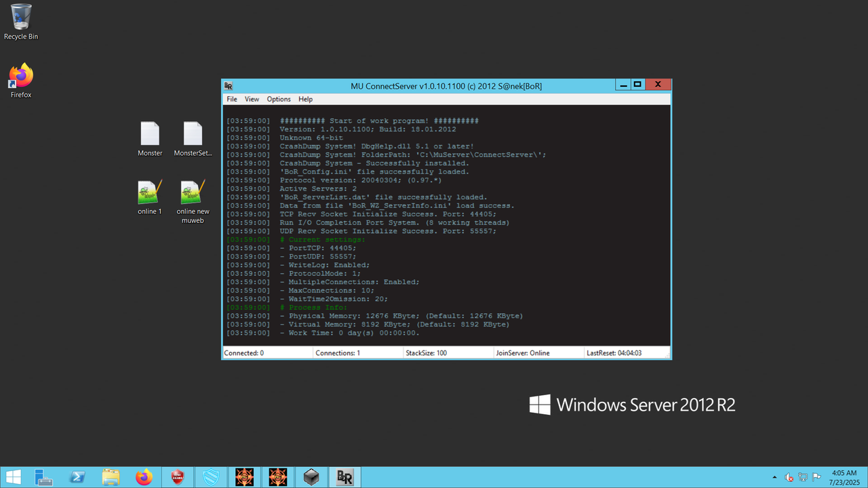Click the '- PortTCP: 44405;' log line

click(x=292, y=248)
